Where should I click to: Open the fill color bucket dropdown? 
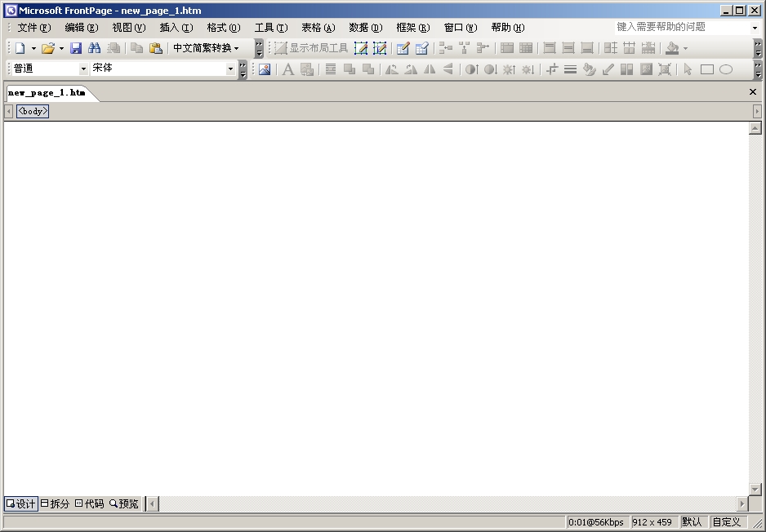(685, 48)
